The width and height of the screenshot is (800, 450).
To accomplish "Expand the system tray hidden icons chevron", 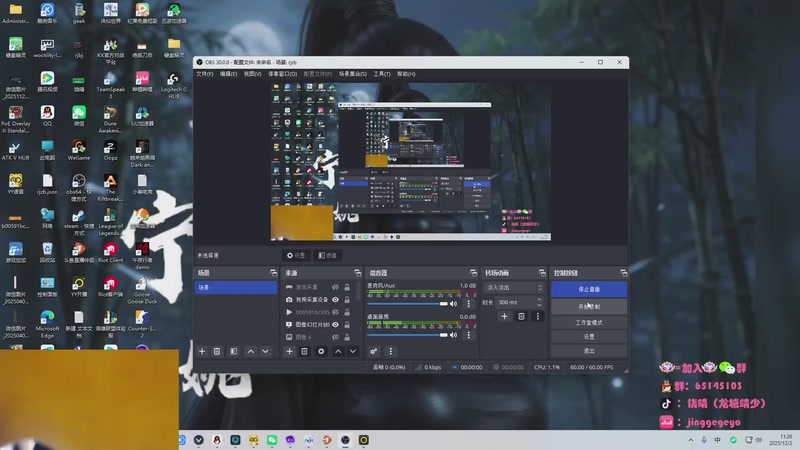I will (690, 440).
